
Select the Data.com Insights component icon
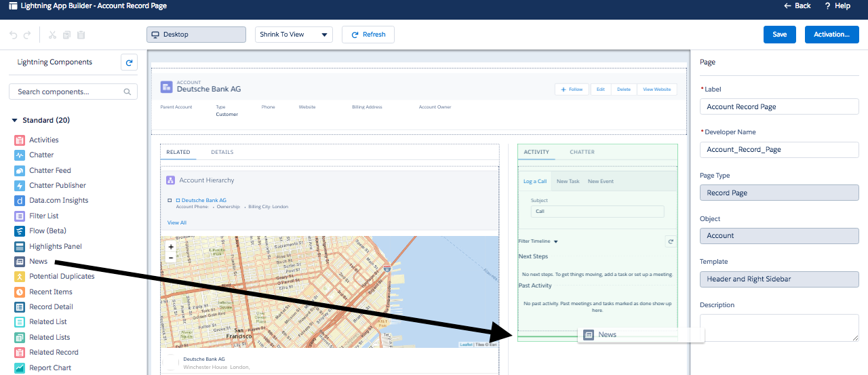pyautogui.click(x=20, y=200)
